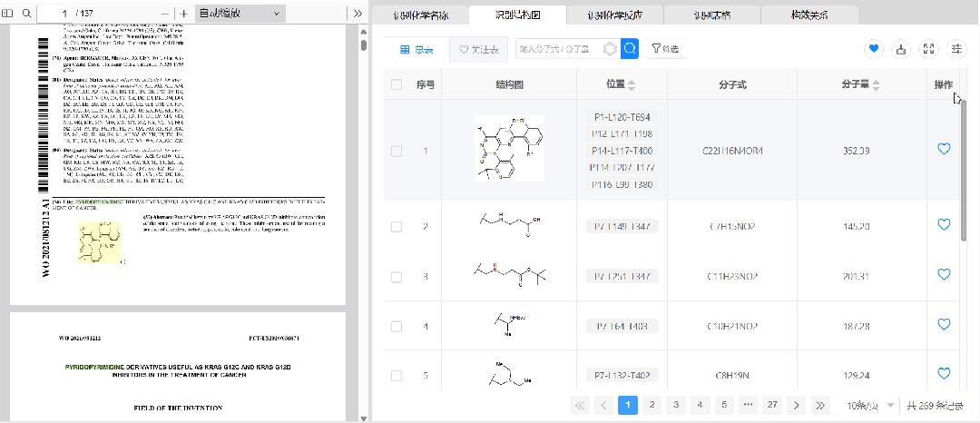Select the 关注表 favorites view
This screenshot has height=423, width=980.
479,49
